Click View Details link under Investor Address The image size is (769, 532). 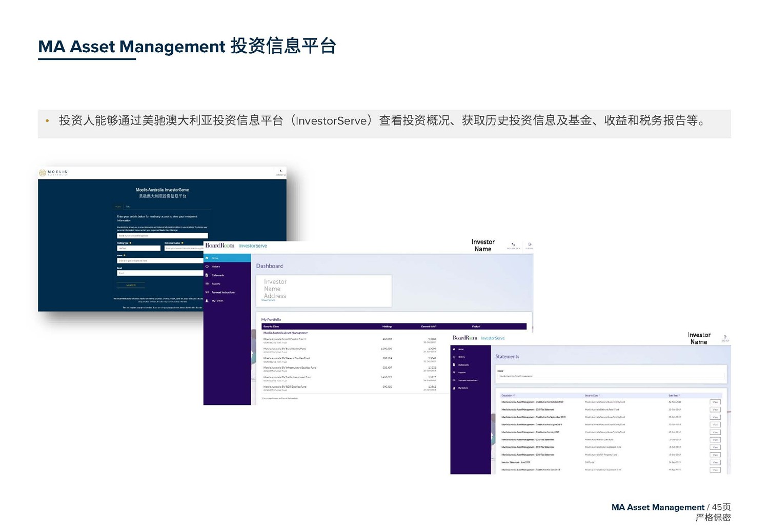point(268,300)
